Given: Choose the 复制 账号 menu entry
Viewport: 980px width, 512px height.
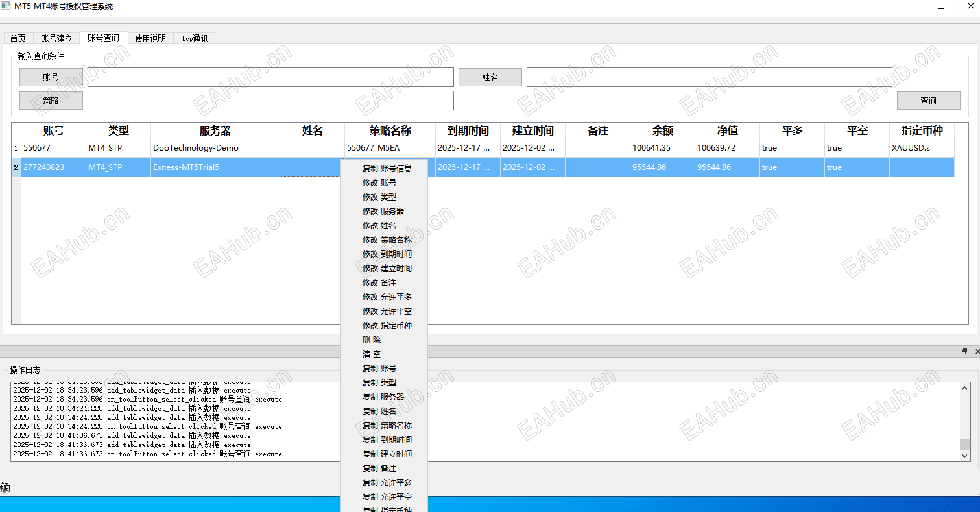Looking at the screenshot, I should coord(384,368).
